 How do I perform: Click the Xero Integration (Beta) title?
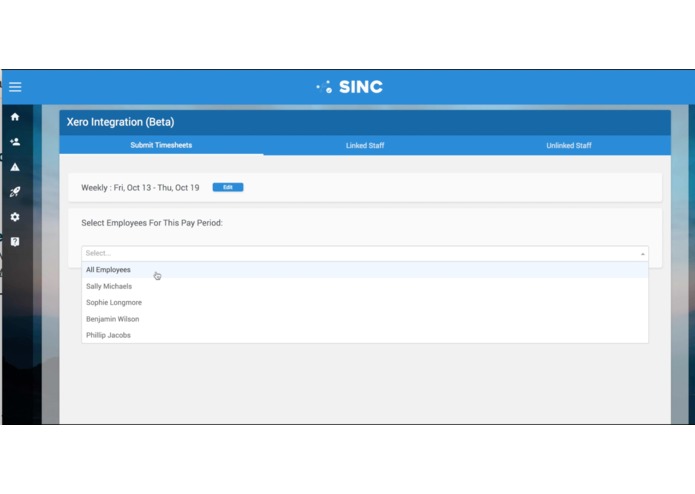pyautogui.click(x=121, y=122)
